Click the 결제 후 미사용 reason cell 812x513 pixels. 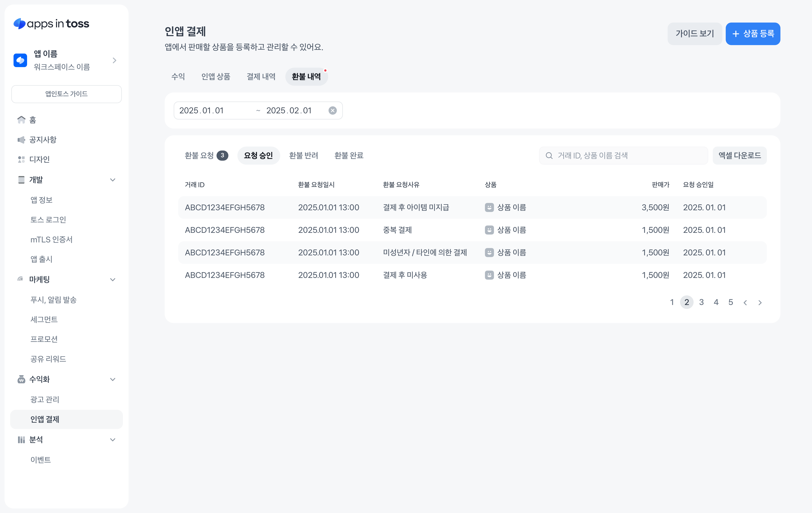[405, 275]
